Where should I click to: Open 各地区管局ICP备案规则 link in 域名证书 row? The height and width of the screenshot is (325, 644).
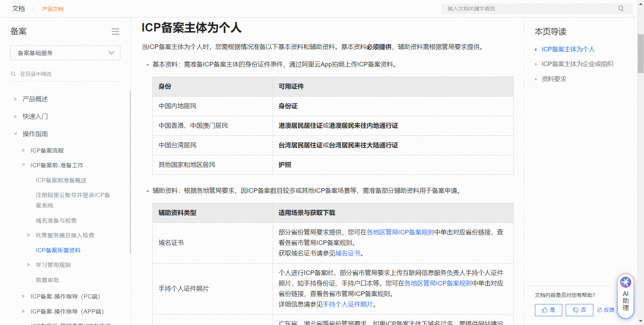[400, 232]
